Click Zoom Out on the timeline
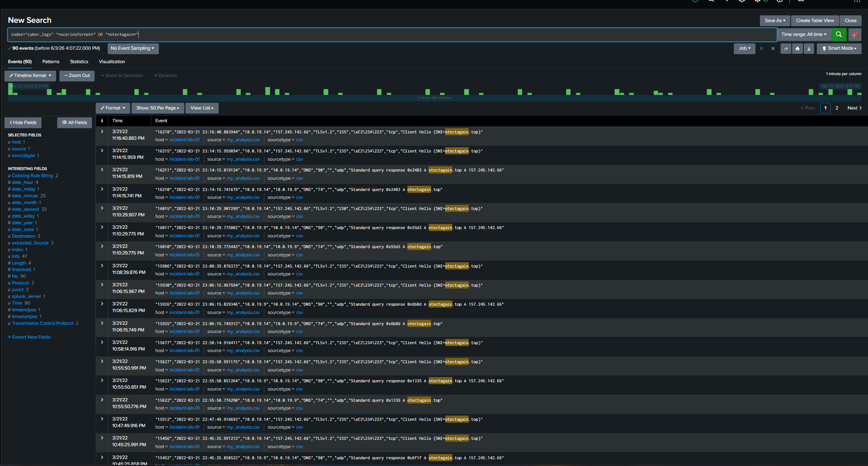The width and height of the screenshot is (868, 466). tap(77, 75)
